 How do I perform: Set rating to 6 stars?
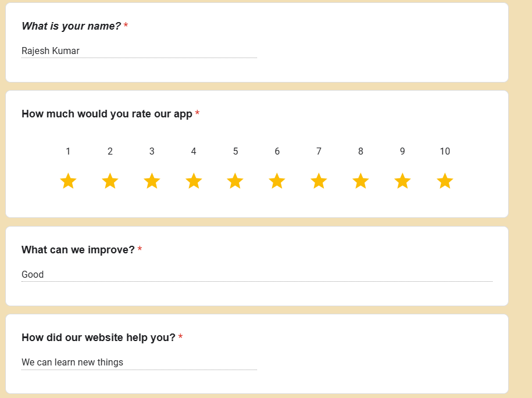277,181
